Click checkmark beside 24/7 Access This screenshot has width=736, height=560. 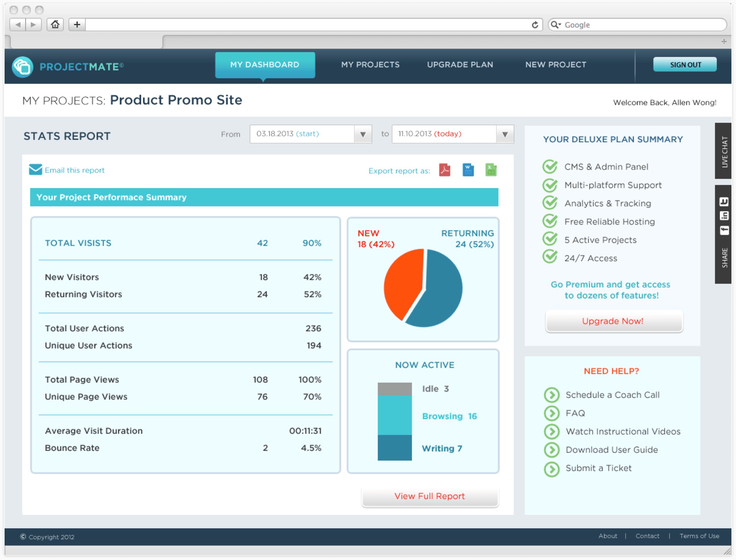(550, 257)
